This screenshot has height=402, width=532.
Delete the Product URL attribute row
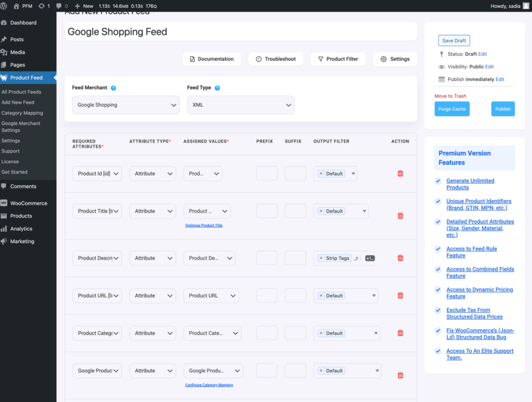(x=401, y=296)
